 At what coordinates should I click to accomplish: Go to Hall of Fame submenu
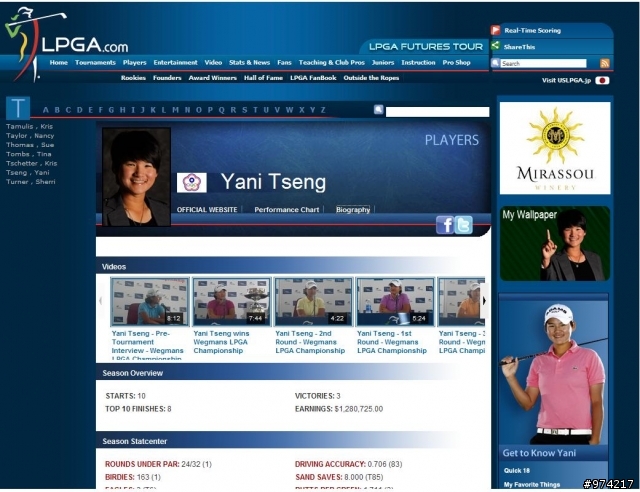[263, 78]
